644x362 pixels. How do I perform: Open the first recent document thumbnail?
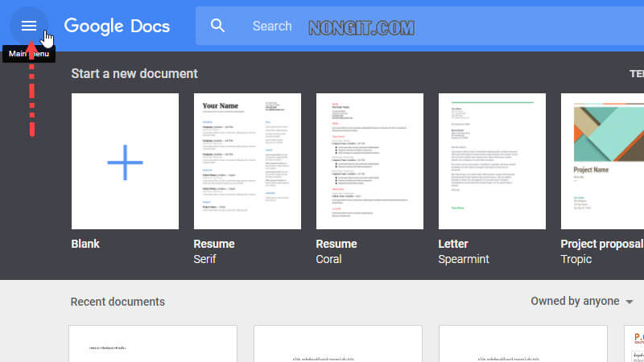pyautogui.click(x=153, y=344)
